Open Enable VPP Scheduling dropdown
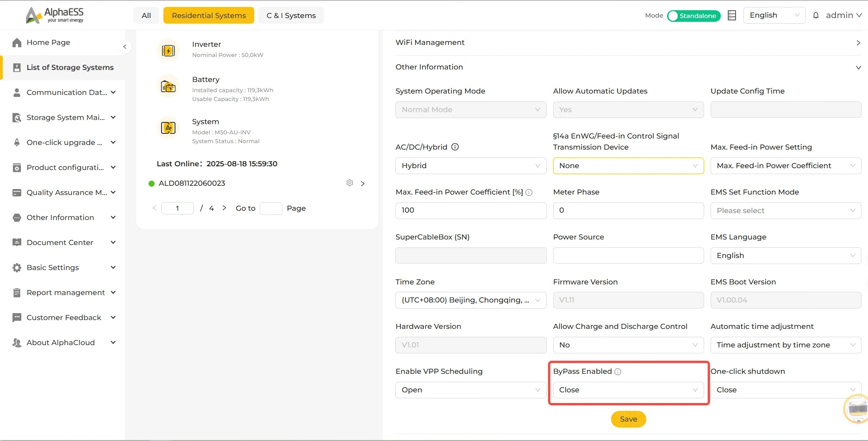 471,390
